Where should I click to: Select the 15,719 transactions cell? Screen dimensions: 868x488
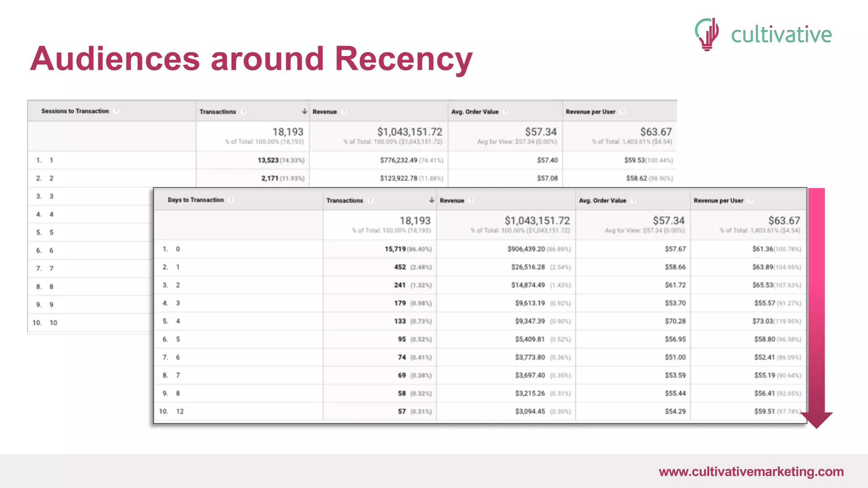coord(395,249)
